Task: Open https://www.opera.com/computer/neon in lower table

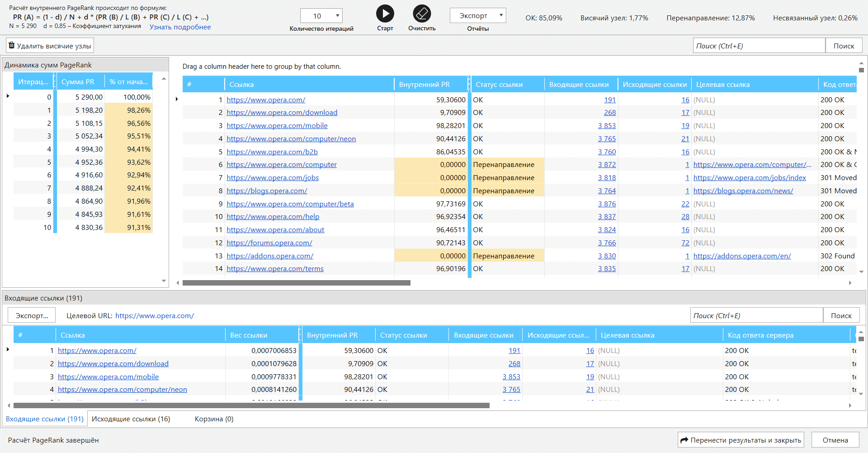Action: tap(123, 390)
